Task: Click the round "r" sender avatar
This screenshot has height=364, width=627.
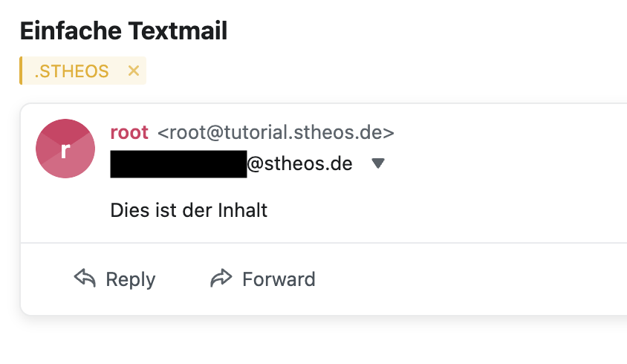Action: (x=65, y=149)
